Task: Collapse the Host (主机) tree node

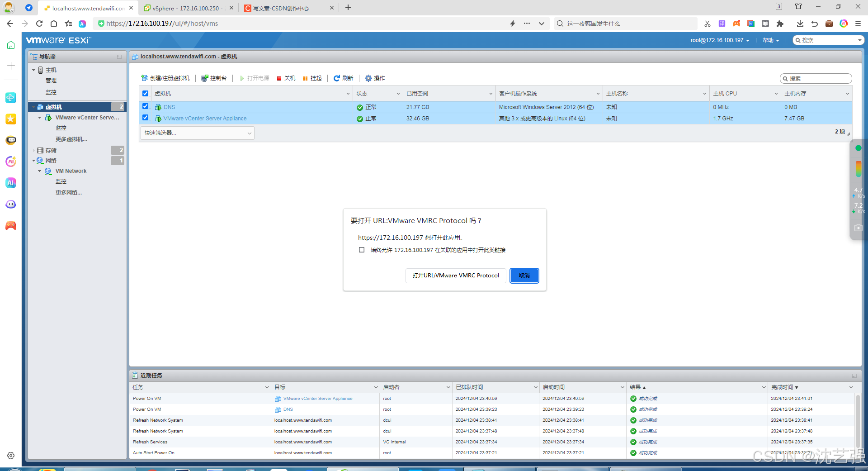Action: (x=33, y=70)
